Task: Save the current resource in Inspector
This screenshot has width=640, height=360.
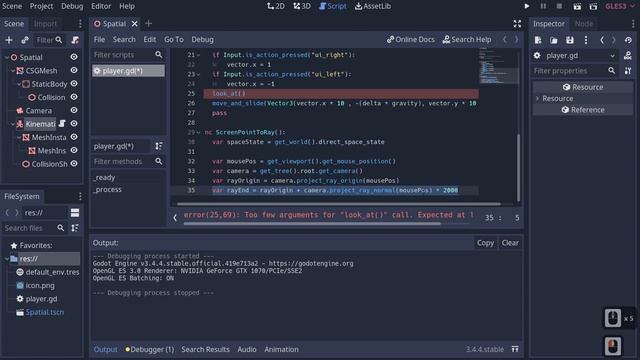Action: click(x=570, y=40)
